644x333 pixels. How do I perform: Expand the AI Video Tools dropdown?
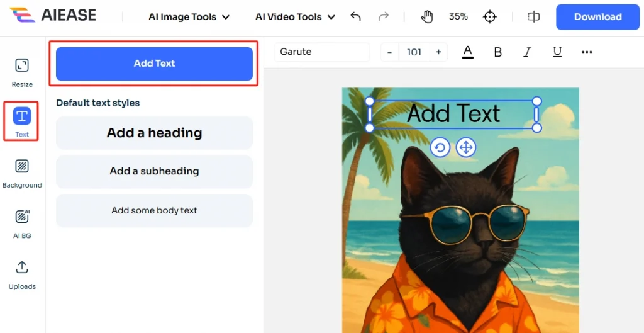point(297,17)
